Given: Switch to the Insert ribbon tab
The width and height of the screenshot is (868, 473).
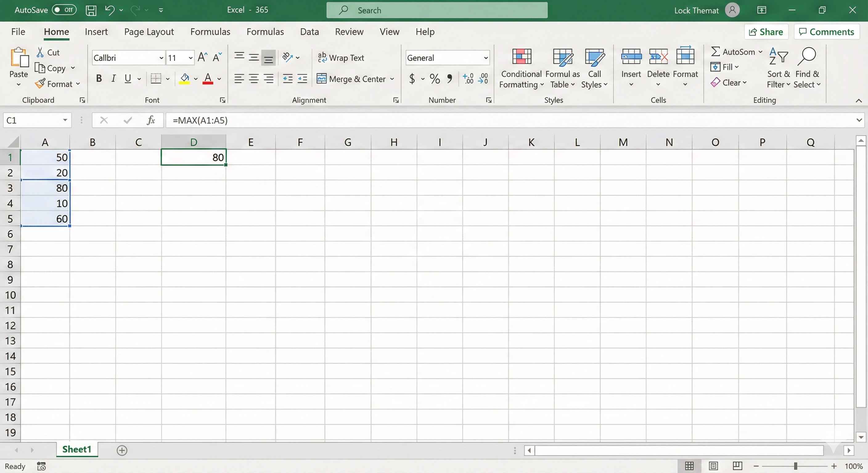Looking at the screenshot, I should point(96,32).
